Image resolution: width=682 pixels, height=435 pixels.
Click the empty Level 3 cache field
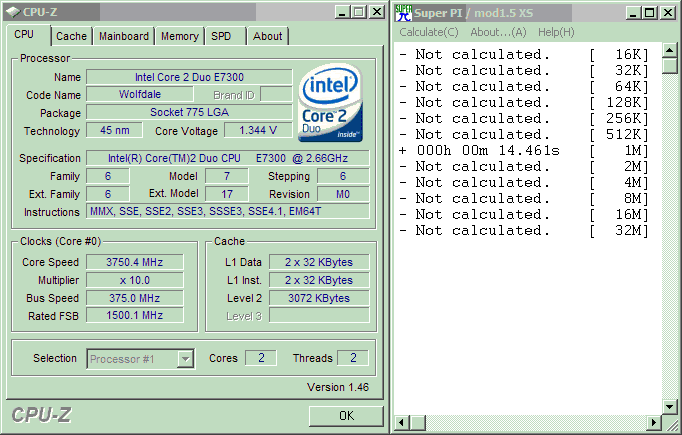coord(319,315)
